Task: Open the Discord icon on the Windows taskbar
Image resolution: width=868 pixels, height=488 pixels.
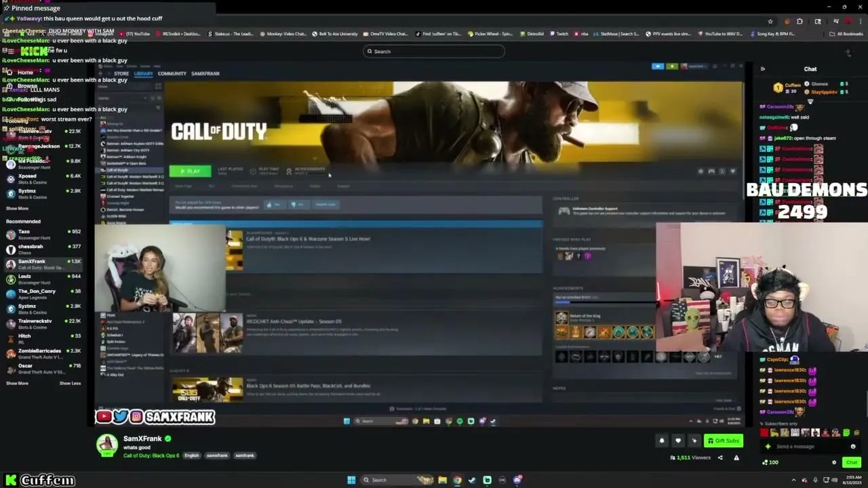Action: click(x=517, y=480)
